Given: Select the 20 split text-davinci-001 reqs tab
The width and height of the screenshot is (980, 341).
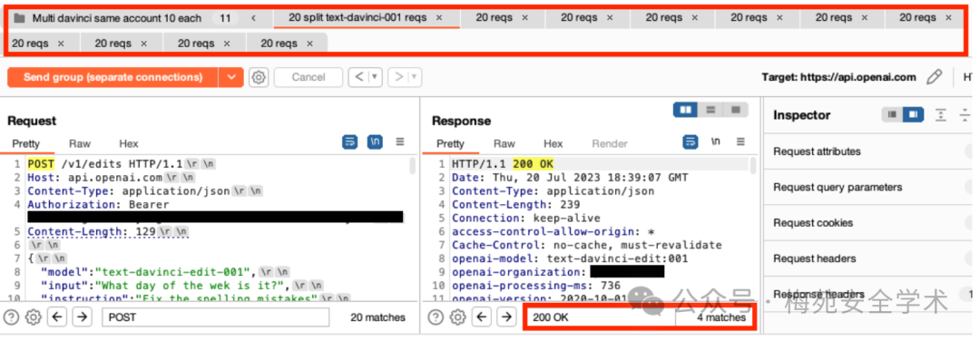Looking at the screenshot, I should click(357, 17).
